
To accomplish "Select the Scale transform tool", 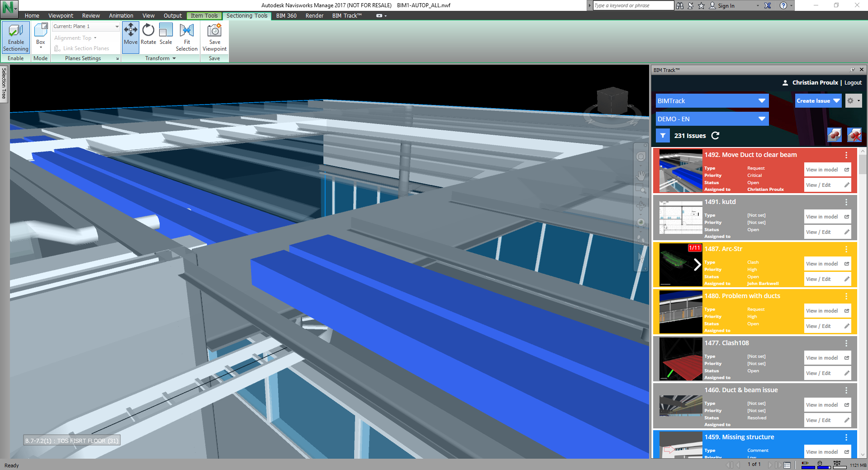I will pos(166,34).
